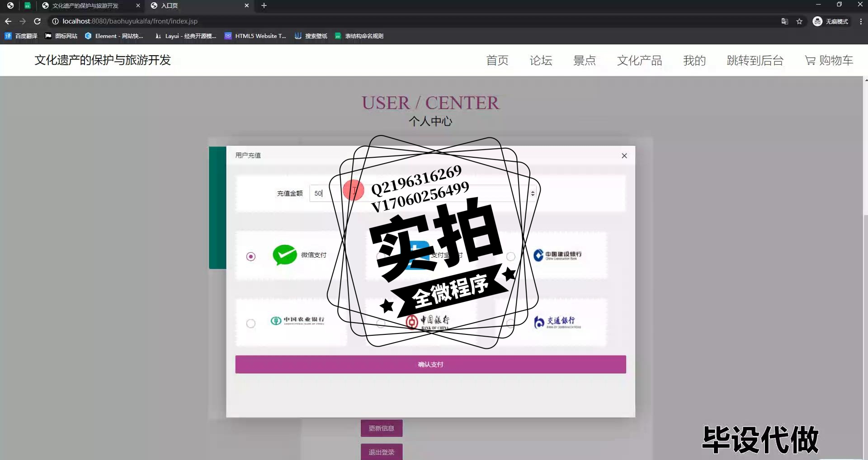
Task: Click the 退出登录 button
Action: click(x=381, y=452)
